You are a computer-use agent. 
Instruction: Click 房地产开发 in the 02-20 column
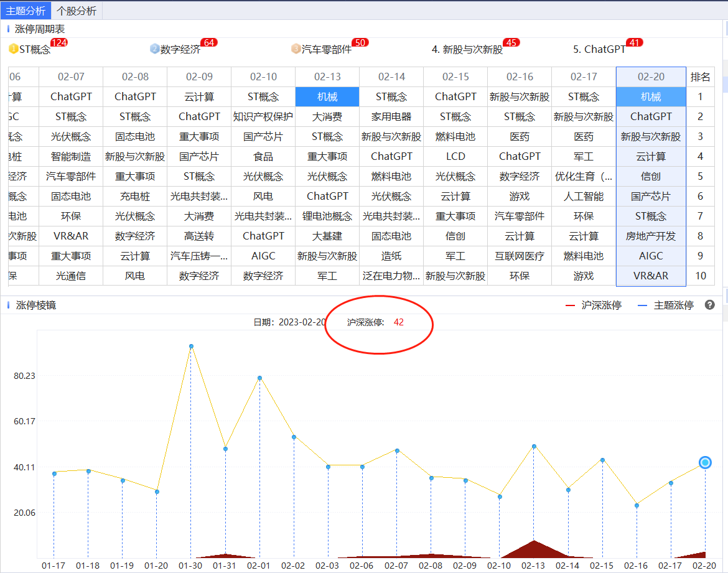pos(651,236)
